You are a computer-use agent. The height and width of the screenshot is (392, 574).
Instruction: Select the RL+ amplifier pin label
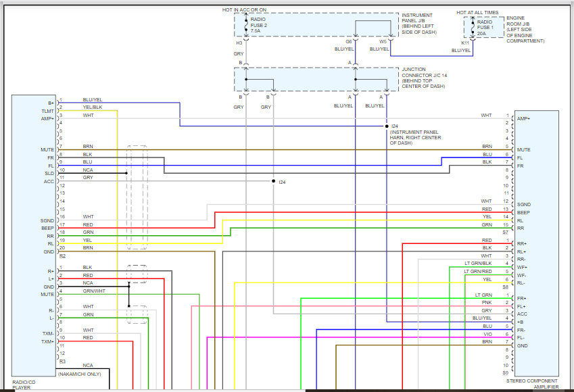coord(521,252)
